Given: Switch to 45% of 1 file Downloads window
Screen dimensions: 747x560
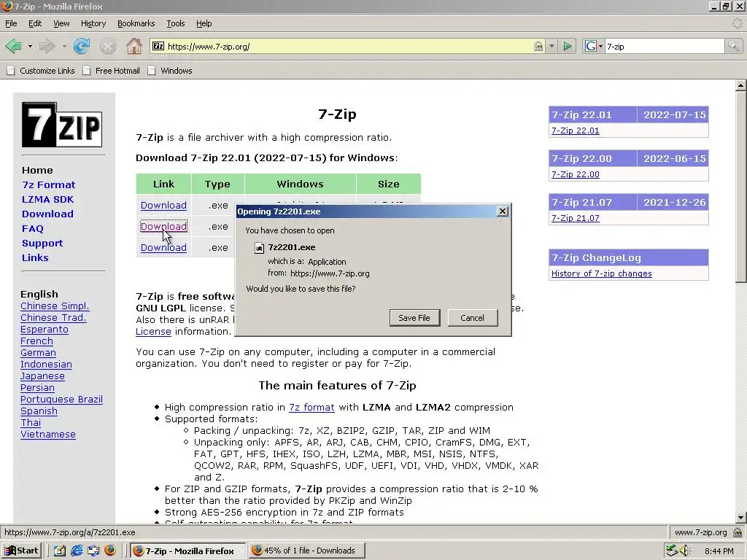Looking at the screenshot, I should (x=307, y=551).
